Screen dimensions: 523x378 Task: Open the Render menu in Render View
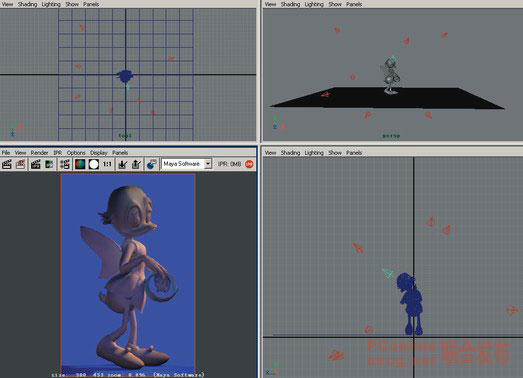coord(39,153)
